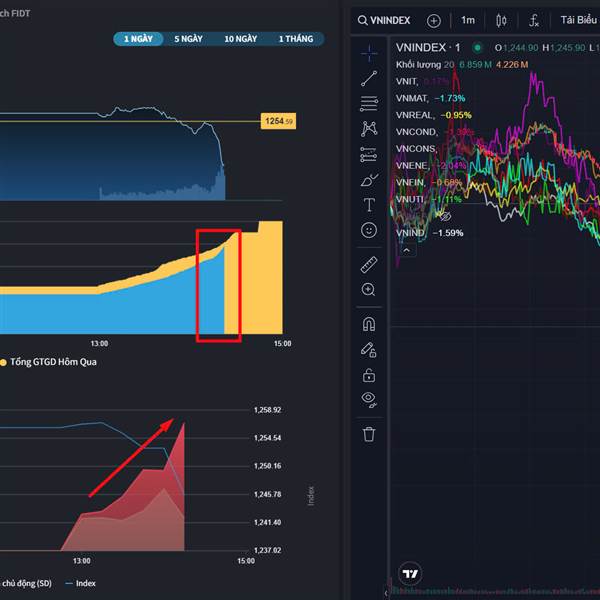This screenshot has width=600, height=600.
Task: Select the trend line drawing tool
Action: point(369,77)
